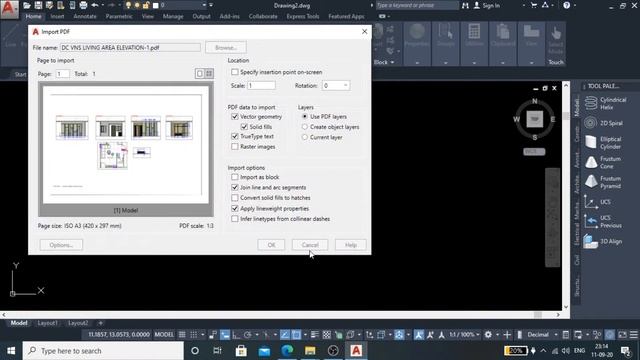Image resolution: width=640 pixels, height=360 pixels.
Task: Click the Plot printer icon in quick access toolbar
Action: 83,5
